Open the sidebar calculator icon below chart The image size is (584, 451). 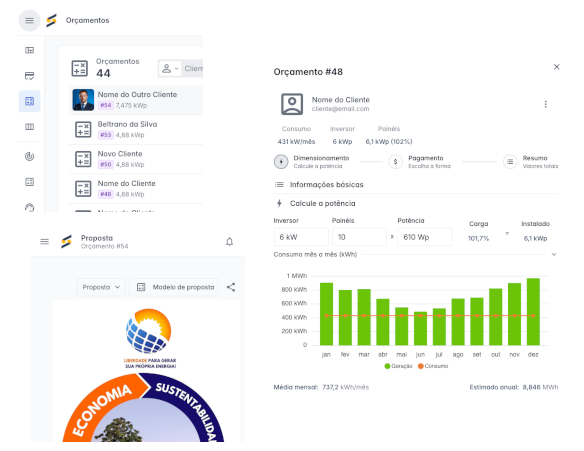click(29, 182)
